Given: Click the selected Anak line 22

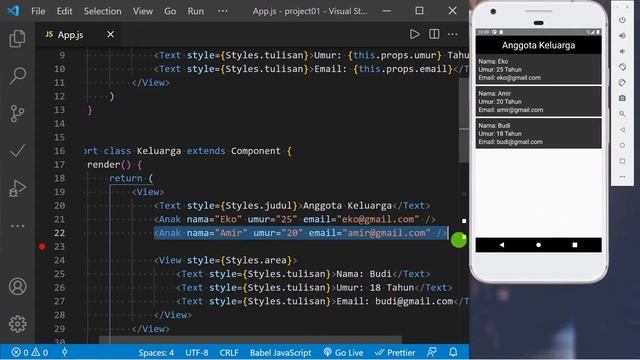Looking at the screenshot, I should [300, 233].
